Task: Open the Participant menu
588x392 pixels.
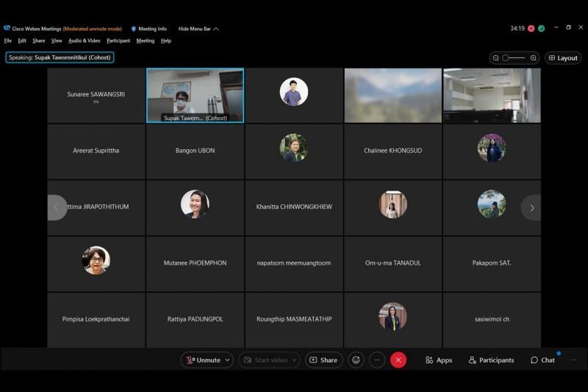Action: 118,40
